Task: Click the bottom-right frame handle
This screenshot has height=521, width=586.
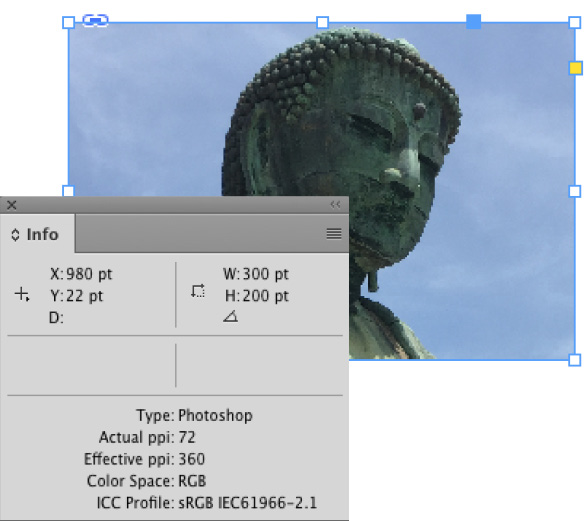Action: [574, 360]
